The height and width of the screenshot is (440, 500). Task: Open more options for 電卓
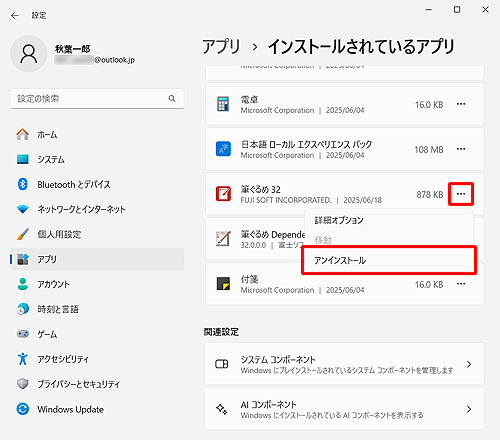click(x=461, y=104)
